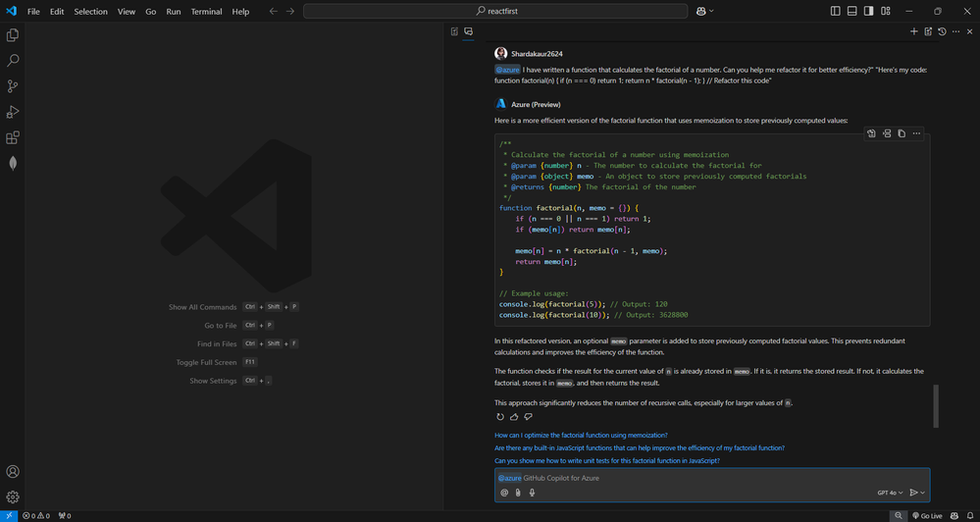
Task: Start a new chat with plus icon
Action: click(x=913, y=31)
